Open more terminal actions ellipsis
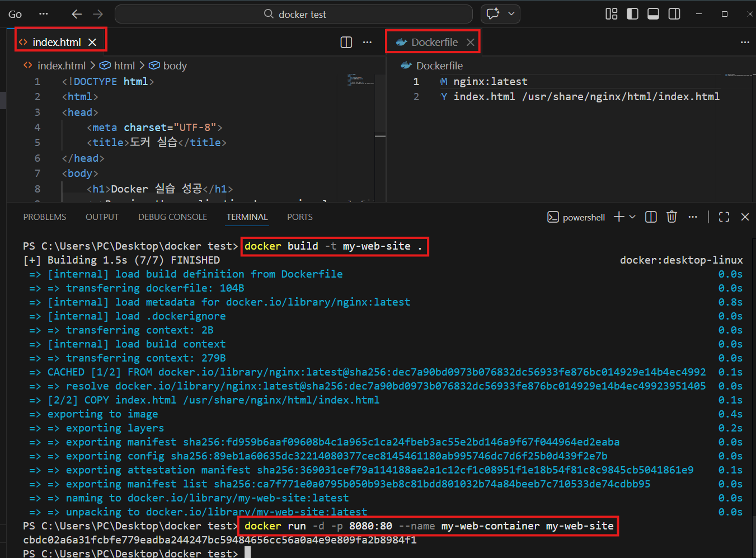Image resolution: width=756 pixels, height=558 pixels. 693,217
